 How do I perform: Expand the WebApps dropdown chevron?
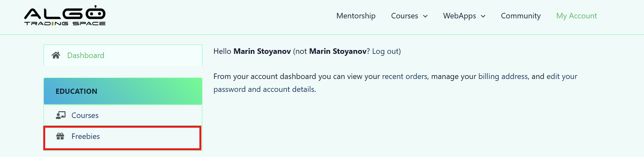click(483, 16)
